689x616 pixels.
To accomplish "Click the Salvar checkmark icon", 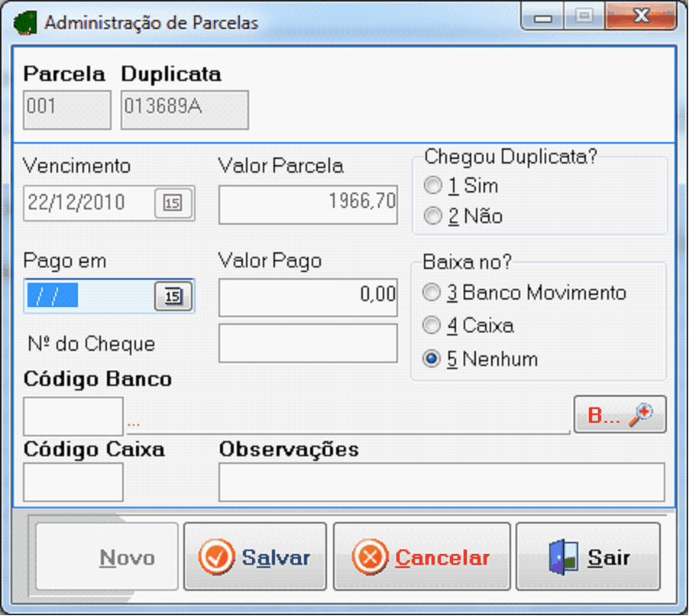I will [x=216, y=558].
